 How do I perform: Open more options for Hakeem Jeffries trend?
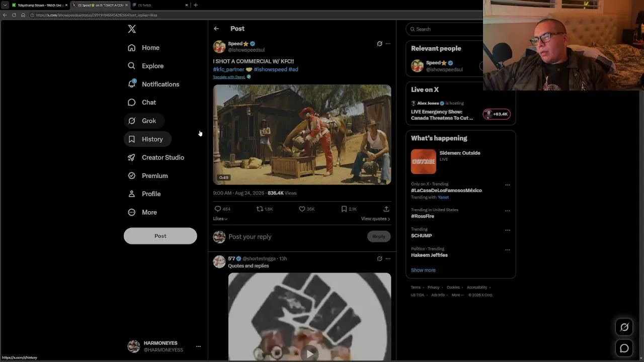coord(507,249)
